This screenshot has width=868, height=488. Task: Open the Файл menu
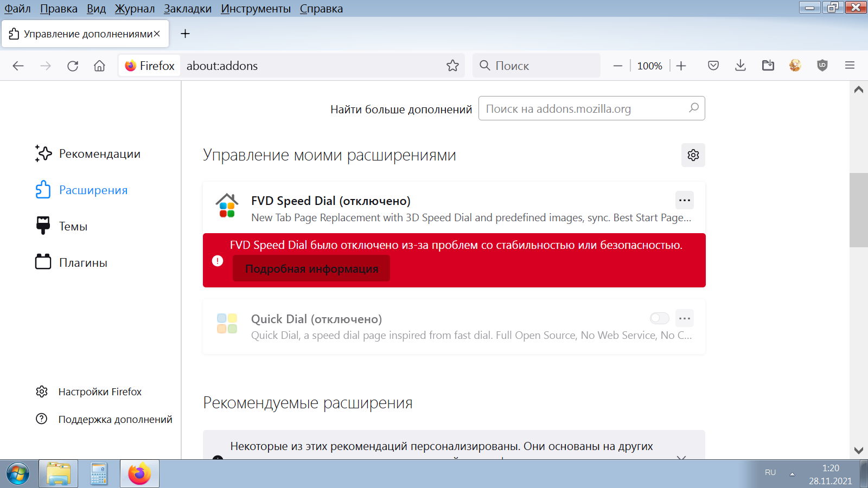(17, 9)
